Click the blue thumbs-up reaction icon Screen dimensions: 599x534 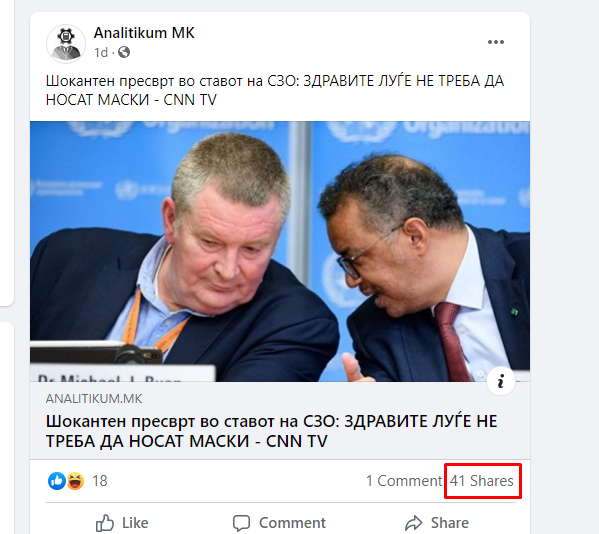57,481
